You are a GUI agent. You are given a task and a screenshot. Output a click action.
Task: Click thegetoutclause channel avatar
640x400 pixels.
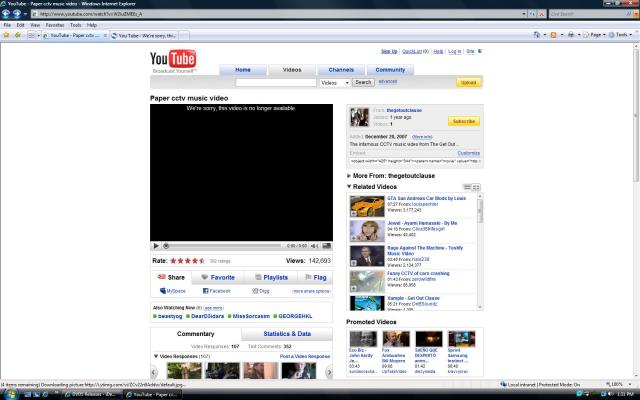(360, 117)
